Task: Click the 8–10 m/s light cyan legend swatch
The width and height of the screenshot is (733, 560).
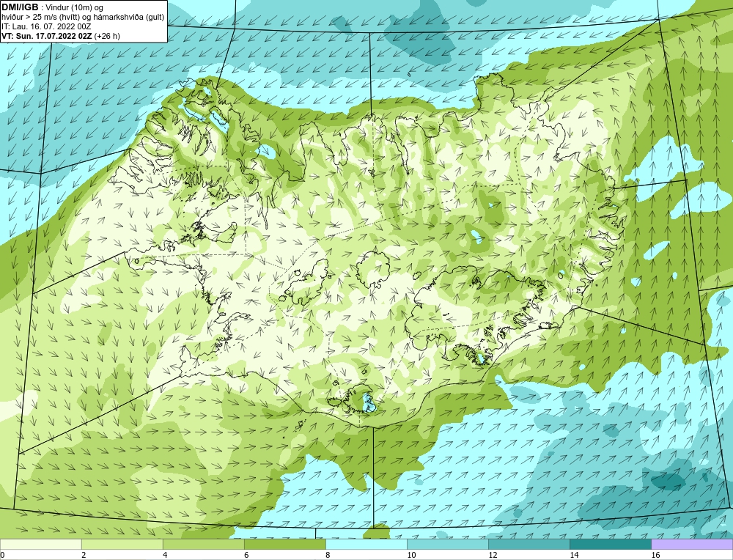Action: pos(366,544)
